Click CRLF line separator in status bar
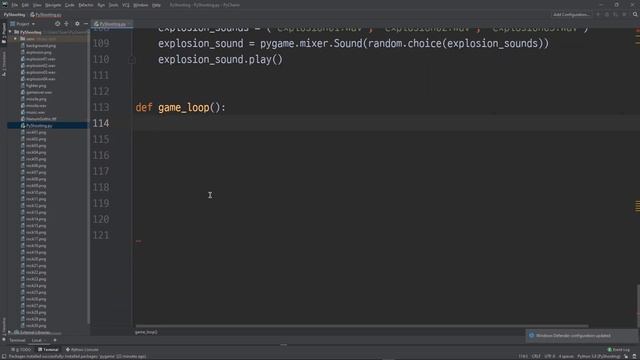The width and height of the screenshot is (640, 360). point(536,356)
